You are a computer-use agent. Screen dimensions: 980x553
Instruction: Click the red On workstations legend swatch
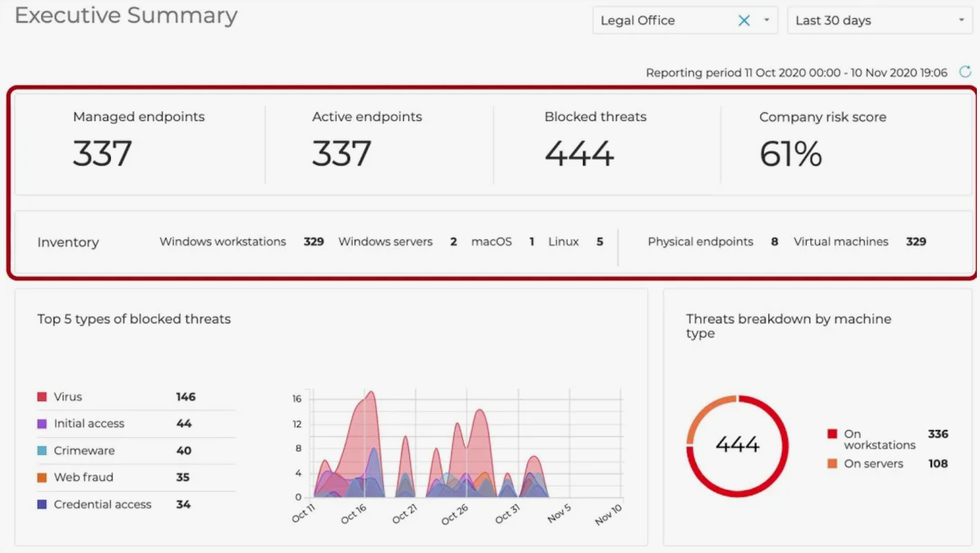(832, 434)
